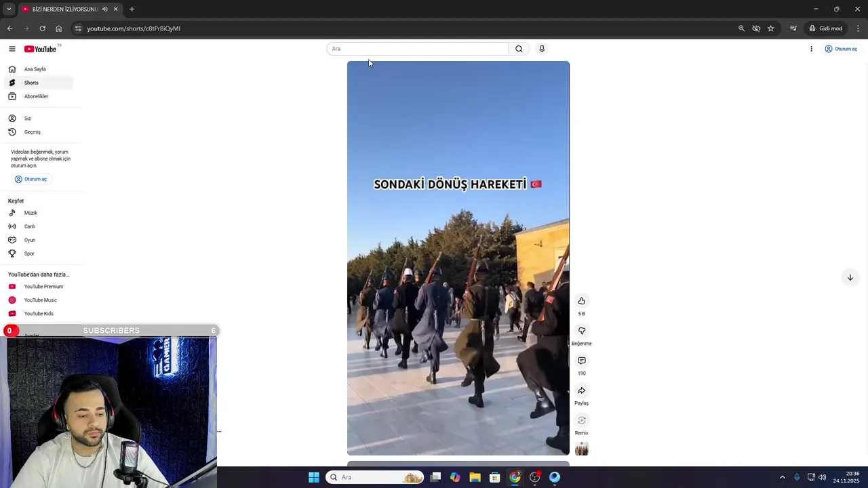This screenshot has height=488, width=868.
Task: Open volume control in system tray
Action: click(x=823, y=477)
